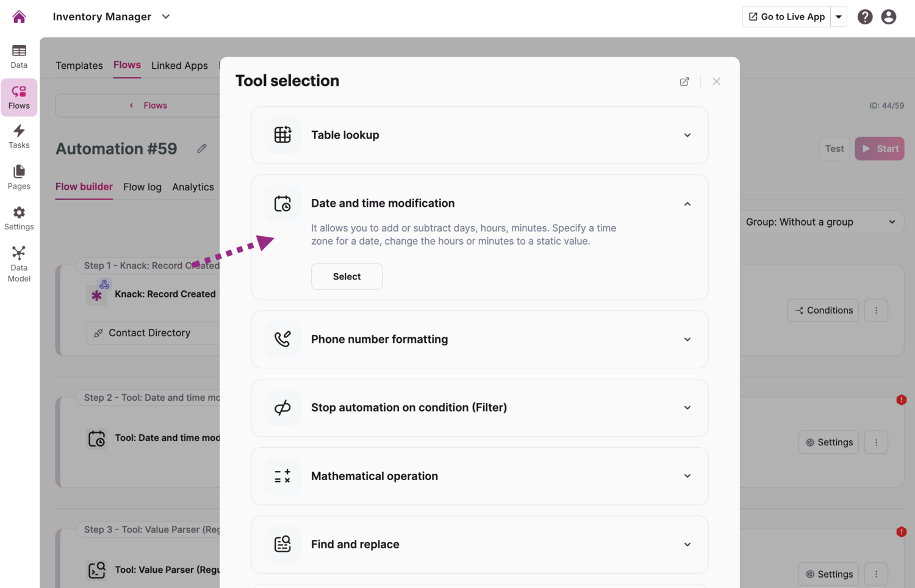Open Tasks from the sidebar
The height and width of the screenshot is (588, 915).
19,137
